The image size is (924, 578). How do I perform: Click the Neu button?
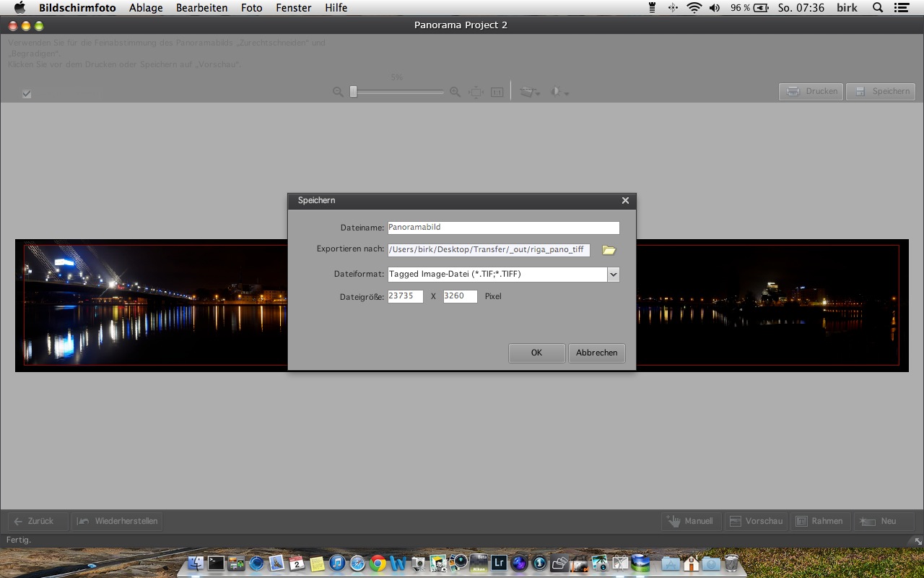(x=884, y=521)
